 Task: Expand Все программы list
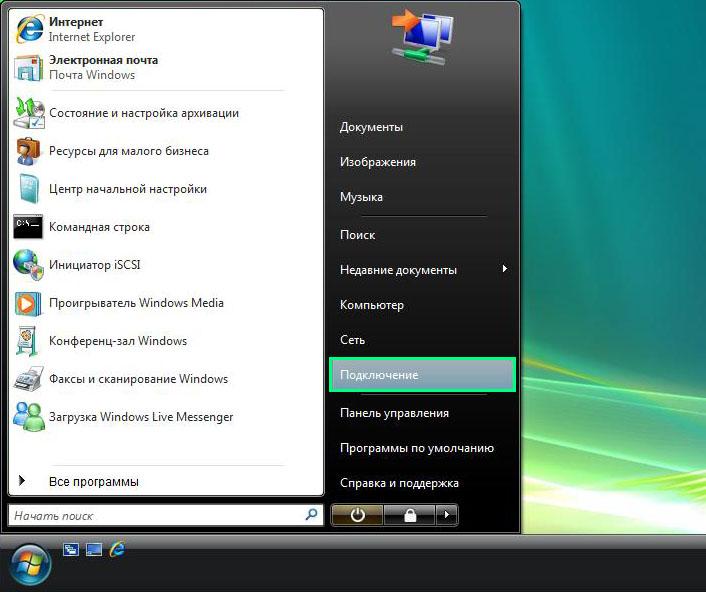pyautogui.click(x=93, y=482)
